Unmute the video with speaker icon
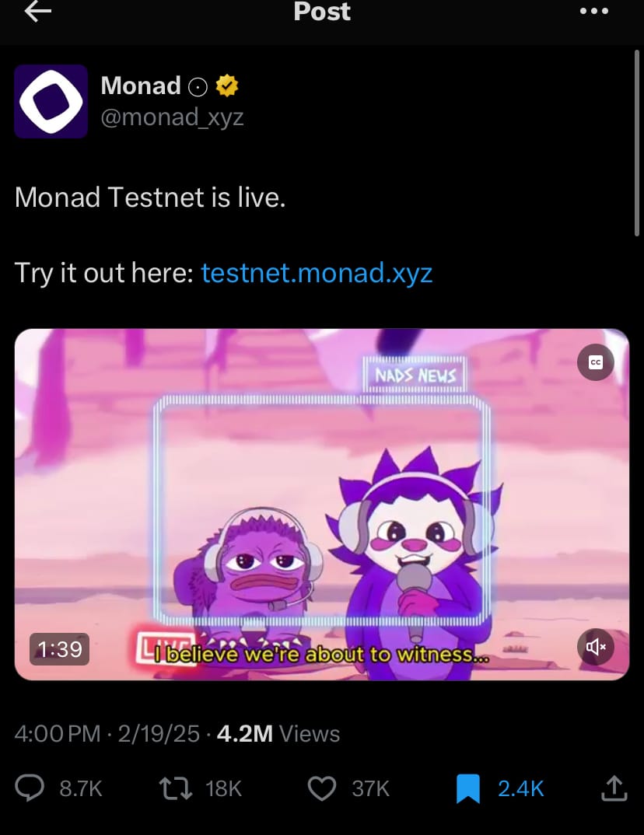Screen dimensions: 644x835 [x=596, y=647]
